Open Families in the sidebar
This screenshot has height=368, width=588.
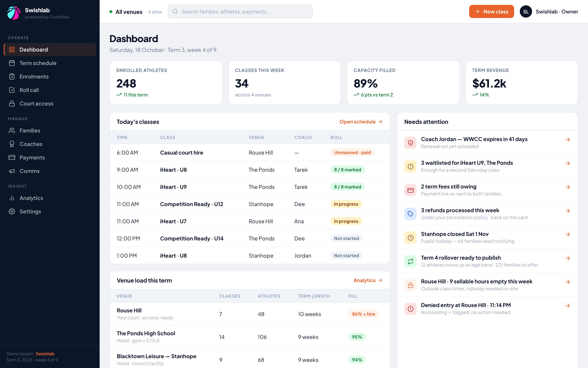[x=50, y=130]
